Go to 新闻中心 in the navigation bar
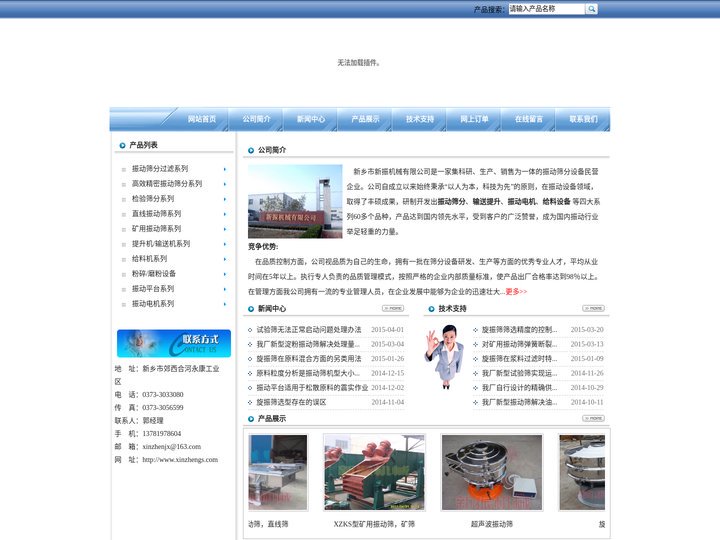Screen dimensions: 720x540 [x=311, y=119]
